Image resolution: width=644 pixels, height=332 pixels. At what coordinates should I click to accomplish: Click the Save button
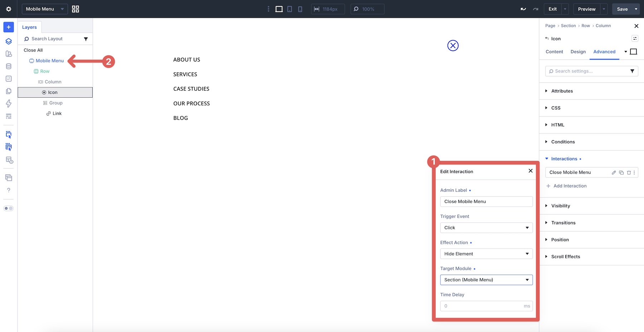coord(622,9)
